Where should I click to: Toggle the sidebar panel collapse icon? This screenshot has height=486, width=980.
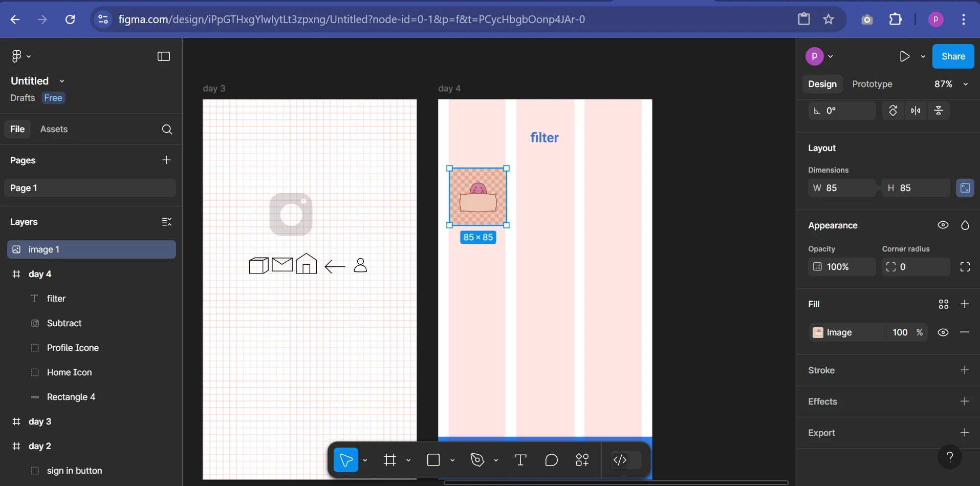point(164,56)
